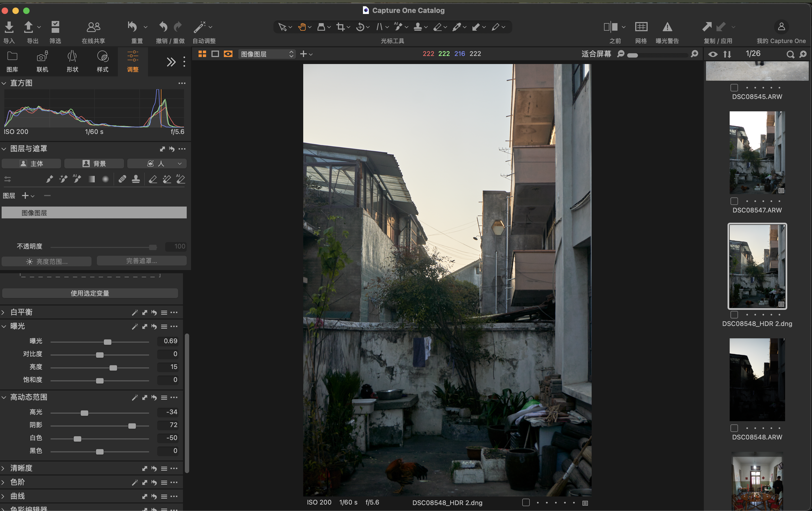This screenshot has width=812, height=511.
Task: Toggle browser visibility eye icon
Action: [x=712, y=54]
